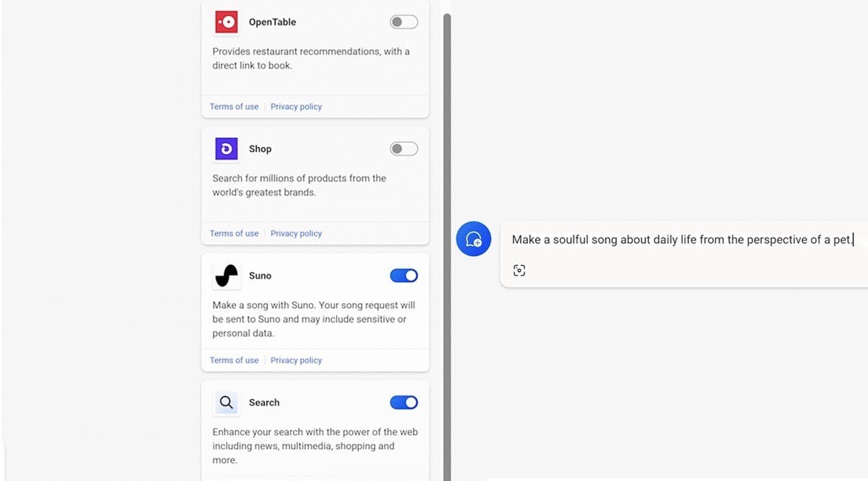Enable the Shop plugin toggle
Viewport: 868px width, 481px height.
pyautogui.click(x=404, y=149)
